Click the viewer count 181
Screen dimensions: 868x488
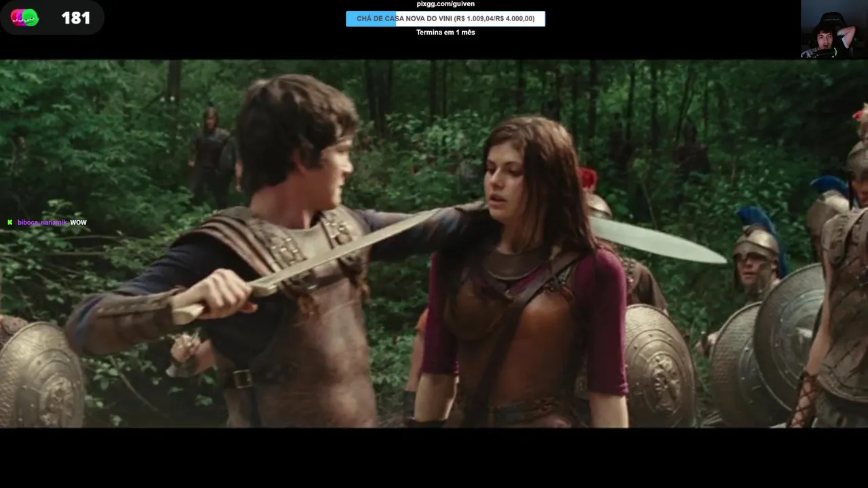click(76, 18)
